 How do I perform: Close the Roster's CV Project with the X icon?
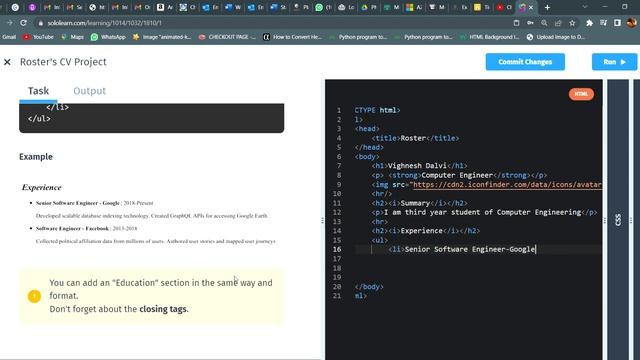click(7, 62)
